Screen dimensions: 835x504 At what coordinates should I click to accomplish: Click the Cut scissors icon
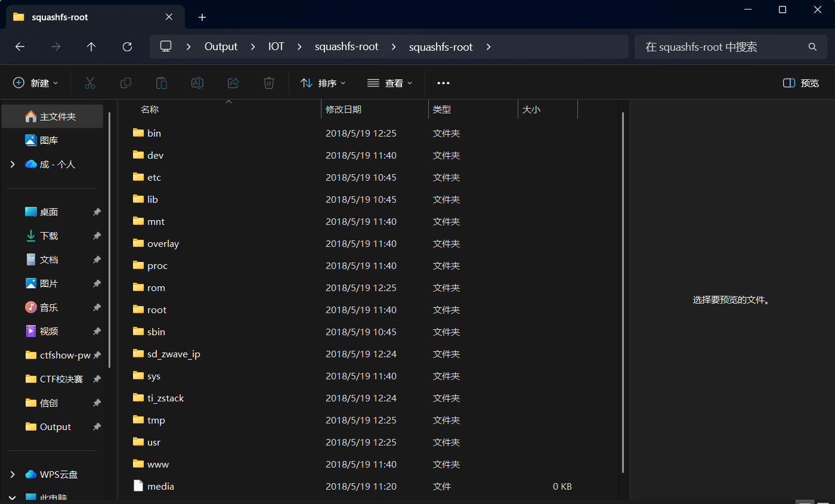click(90, 83)
